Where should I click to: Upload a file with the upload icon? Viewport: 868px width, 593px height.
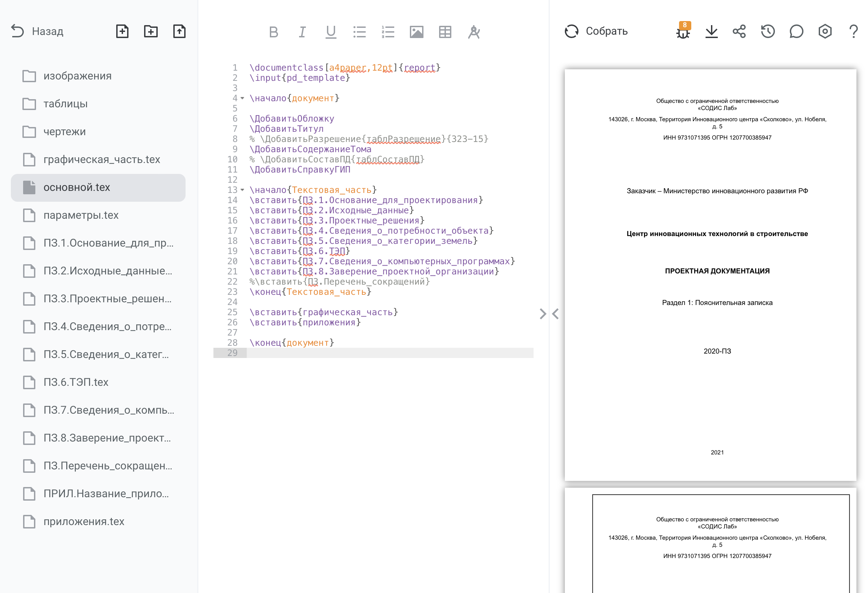coord(179,31)
